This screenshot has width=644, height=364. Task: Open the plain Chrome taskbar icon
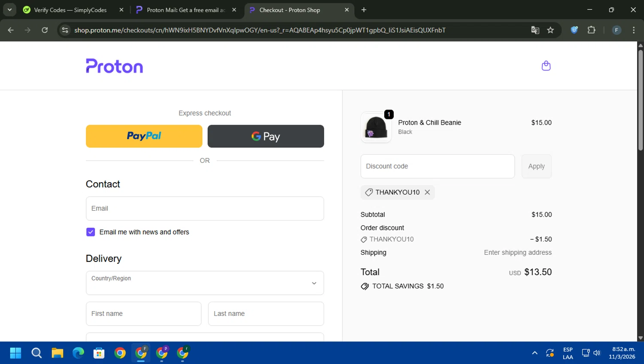(120, 353)
